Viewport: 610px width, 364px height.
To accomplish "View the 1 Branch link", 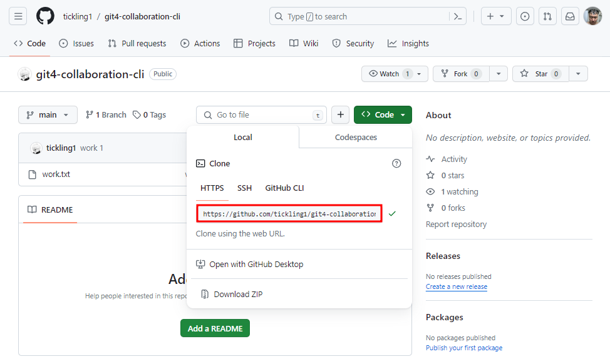I will [106, 115].
